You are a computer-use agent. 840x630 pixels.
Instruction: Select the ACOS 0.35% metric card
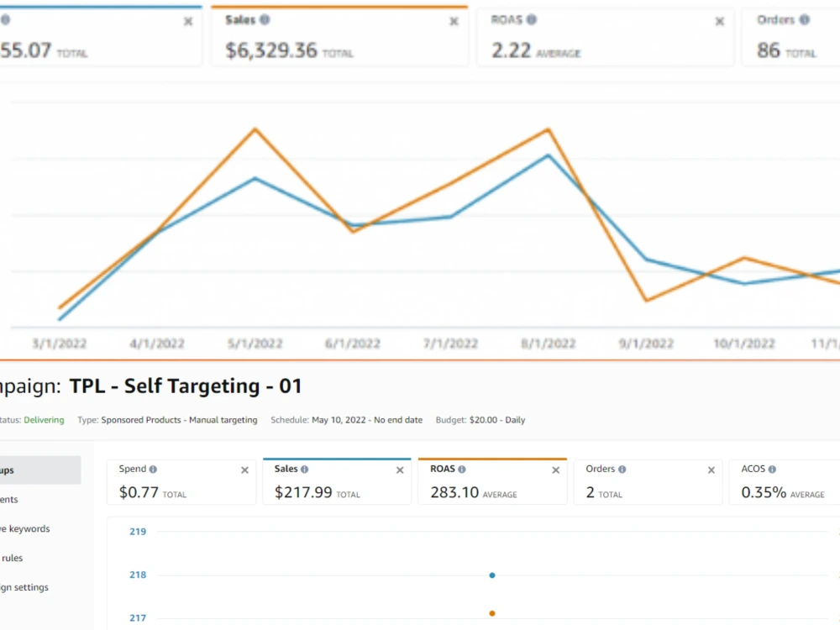tap(785, 482)
